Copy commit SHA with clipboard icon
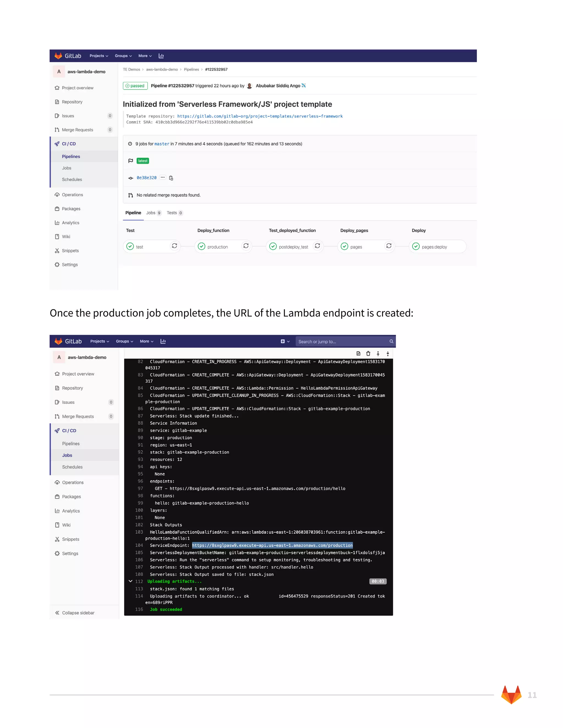The image size is (563, 728). [x=171, y=178]
